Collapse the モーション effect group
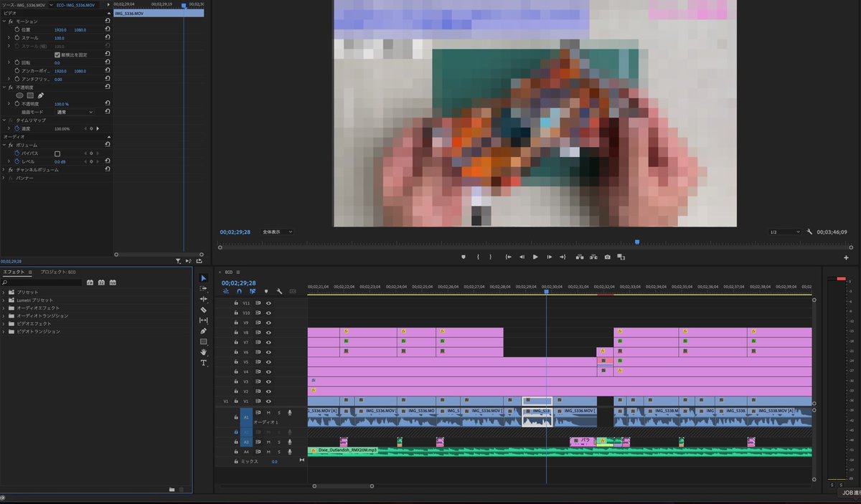861x504 pixels. pyautogui.click(x=4, y=22)
